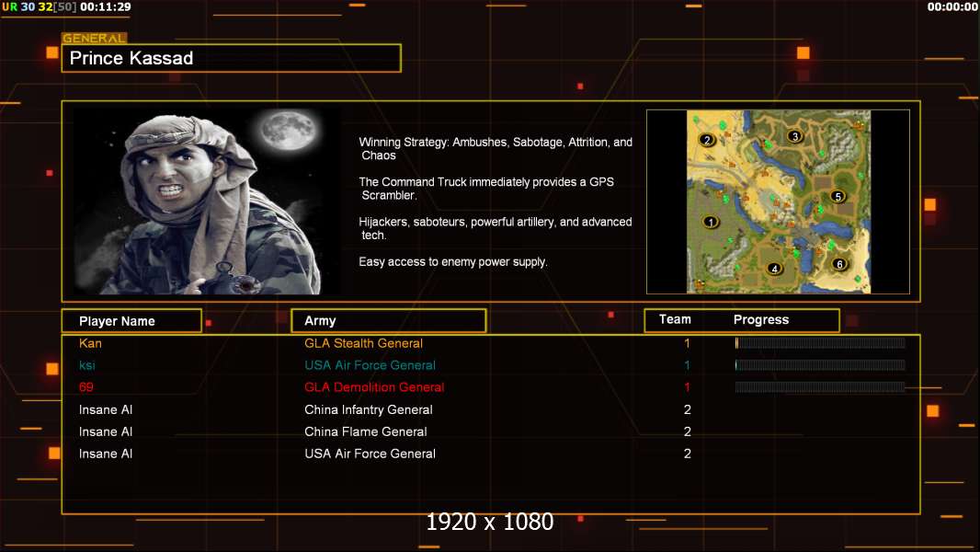This screenshot has width=980, height=552.
Task: Click Insane AI's USA Air Force General entry
Action: pyautogui.click(x=370, y=454)
